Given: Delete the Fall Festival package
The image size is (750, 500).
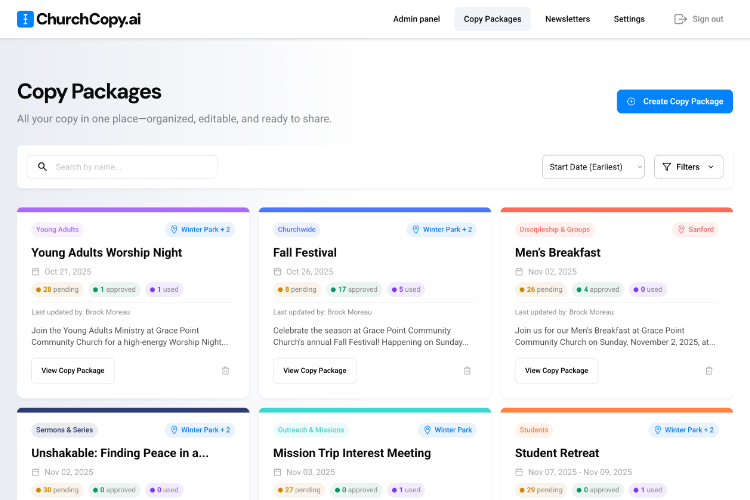Looking at the screenshot, I should click(467, 370).
